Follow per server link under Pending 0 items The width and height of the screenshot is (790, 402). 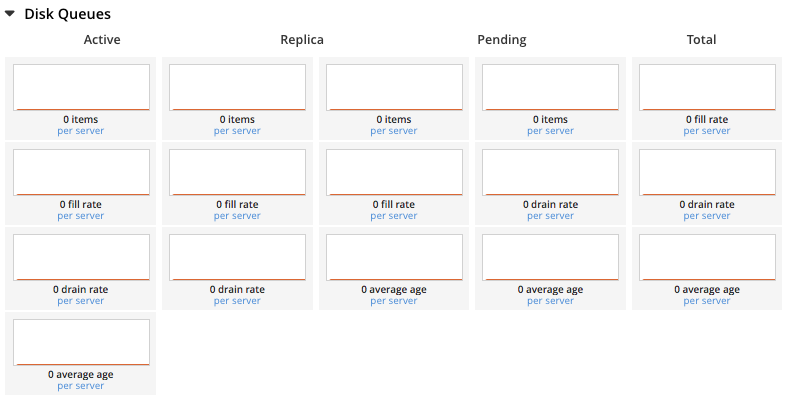[550, 131]
